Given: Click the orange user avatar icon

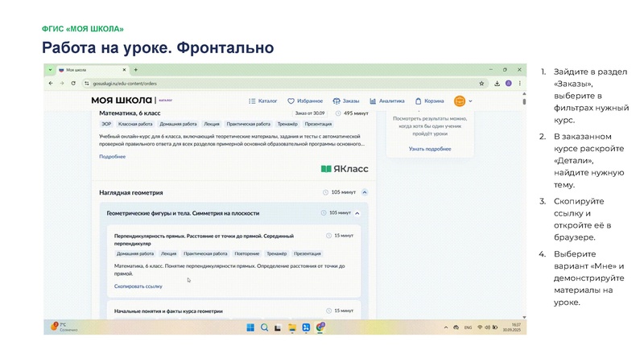Looking at the screenshot, I should click(x=460, y=101).
